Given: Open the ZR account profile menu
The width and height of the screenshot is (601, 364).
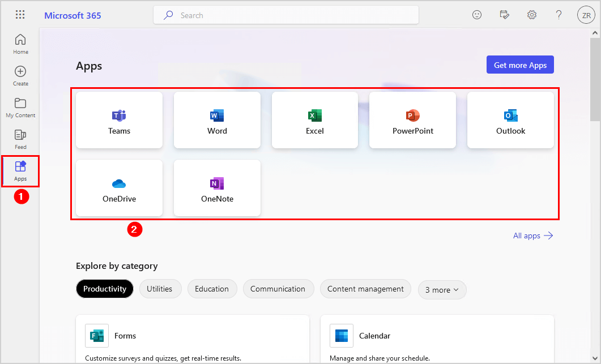Looking at the screenshot, I should 585,15.
